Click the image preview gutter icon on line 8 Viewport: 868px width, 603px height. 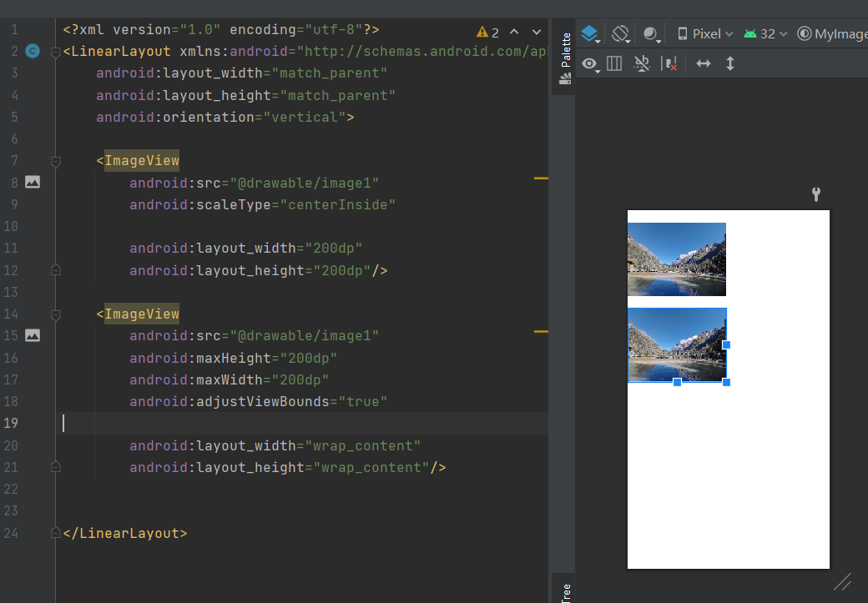coord(32,182)
